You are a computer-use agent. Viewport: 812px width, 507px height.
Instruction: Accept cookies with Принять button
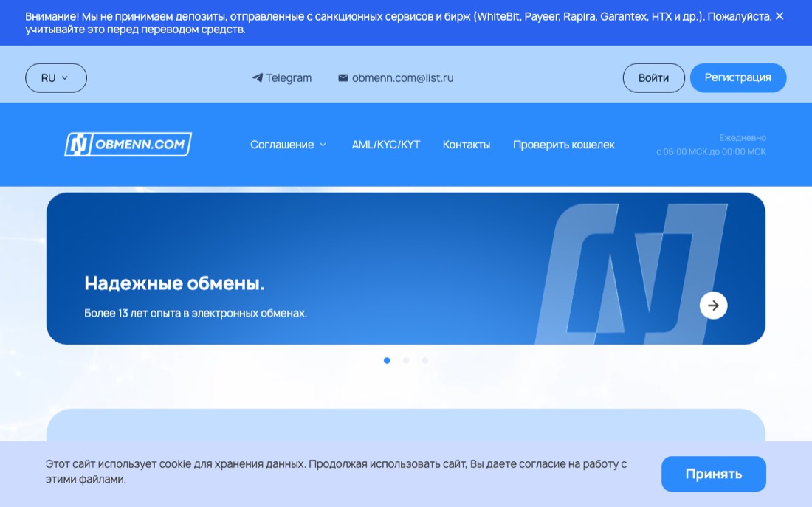(714, 474)
